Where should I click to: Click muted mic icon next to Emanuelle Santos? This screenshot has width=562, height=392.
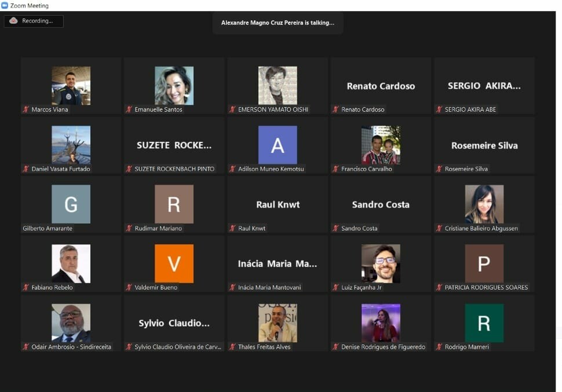click(129, 109)
